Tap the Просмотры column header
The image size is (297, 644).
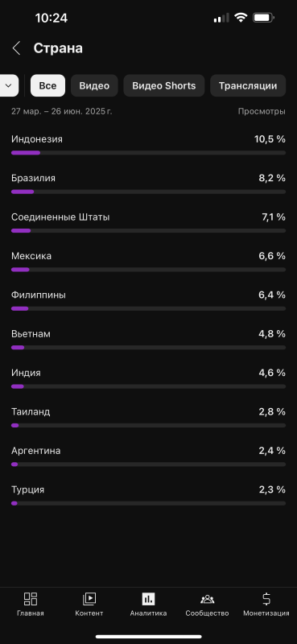pyautogui.click(x=262, y=111)
